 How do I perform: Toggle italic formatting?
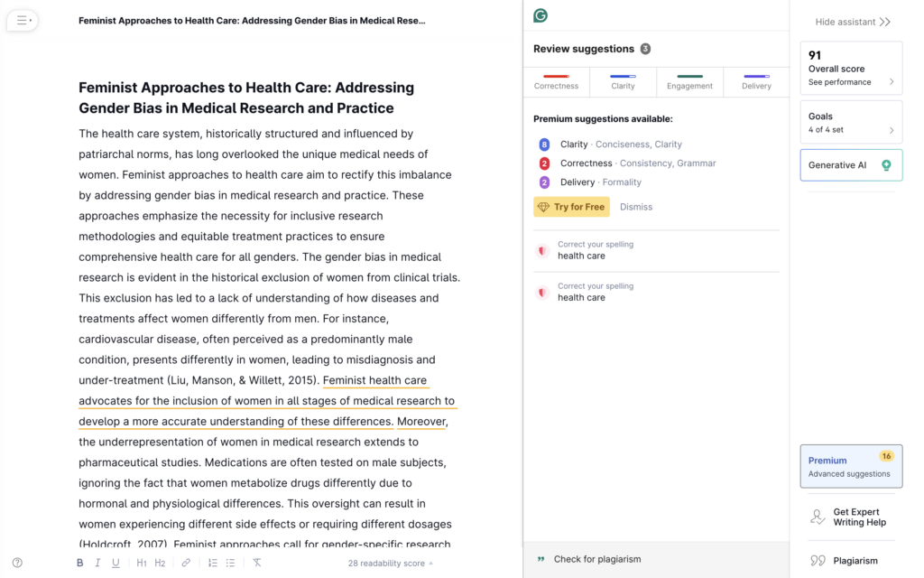97,563
